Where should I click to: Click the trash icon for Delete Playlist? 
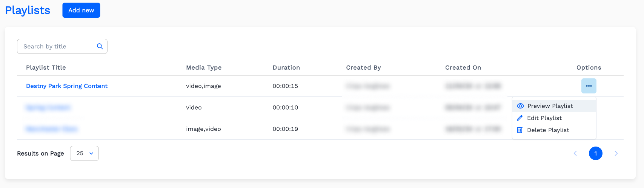[x=520, y=130]
